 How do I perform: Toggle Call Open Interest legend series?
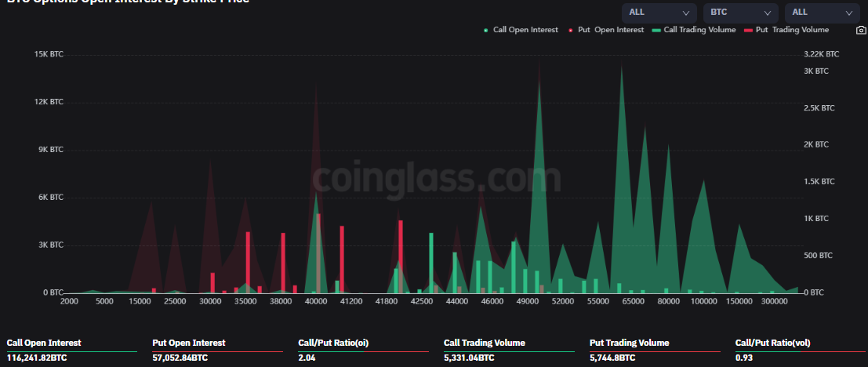521,30
